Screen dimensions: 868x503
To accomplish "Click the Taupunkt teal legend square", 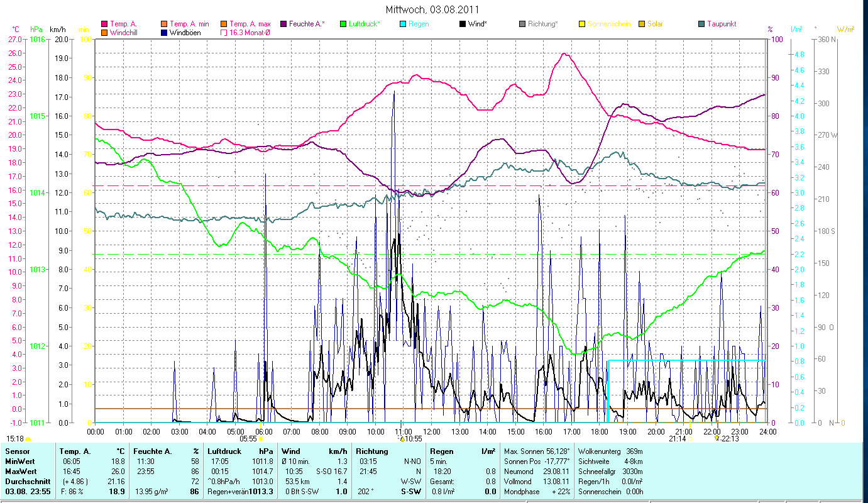I will [701, 24].
